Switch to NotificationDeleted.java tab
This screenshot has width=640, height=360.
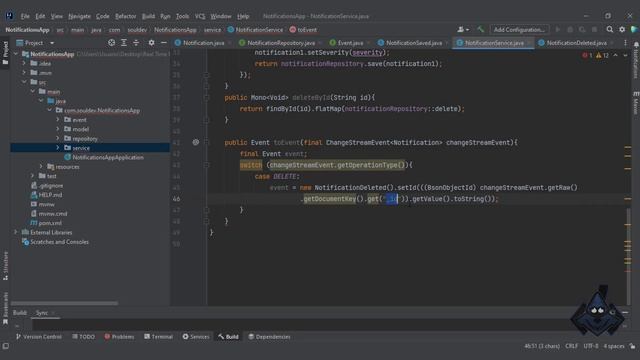coord(576,43)
